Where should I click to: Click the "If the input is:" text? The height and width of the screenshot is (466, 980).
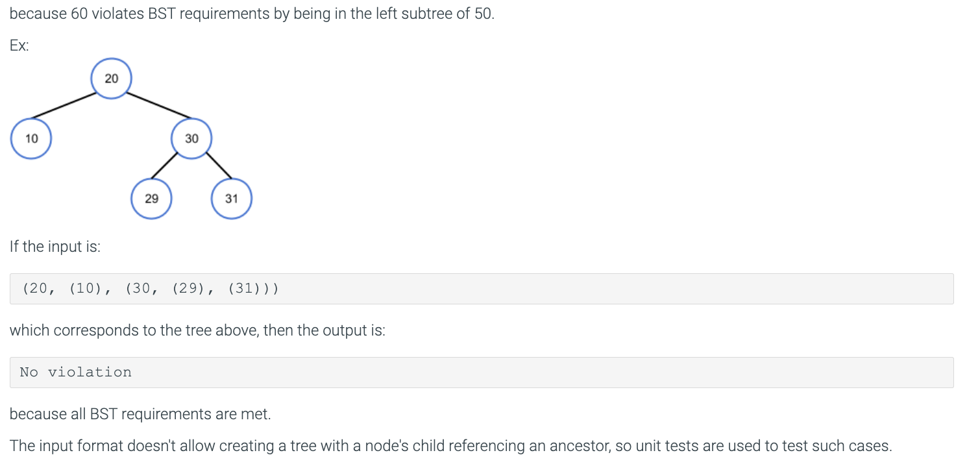(55, 247)
